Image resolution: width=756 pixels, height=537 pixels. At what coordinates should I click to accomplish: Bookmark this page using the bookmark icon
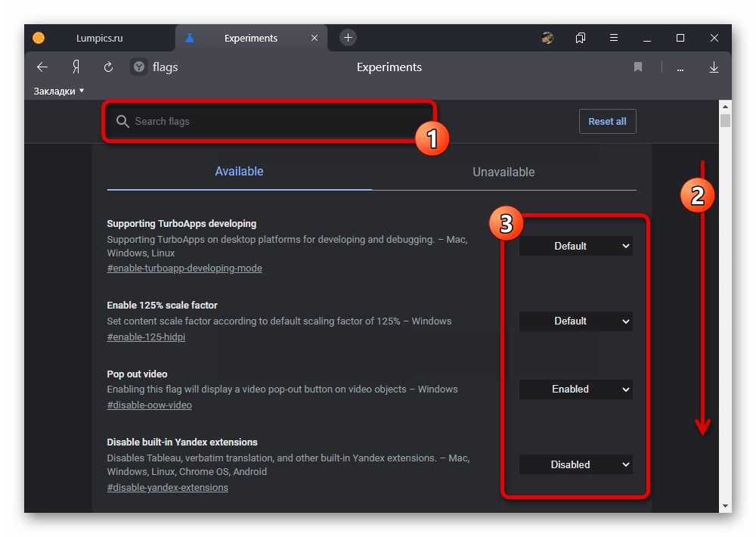click(638, 67)
